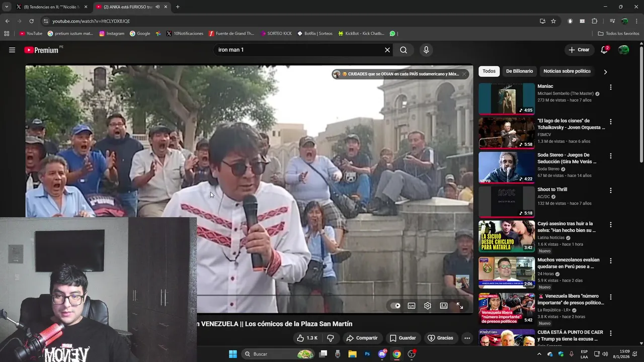This screenshot has height=362, width=644.
Task: Open options for Shoot to Thrill video
Action: pyautogui.click(x=611, y=191)
